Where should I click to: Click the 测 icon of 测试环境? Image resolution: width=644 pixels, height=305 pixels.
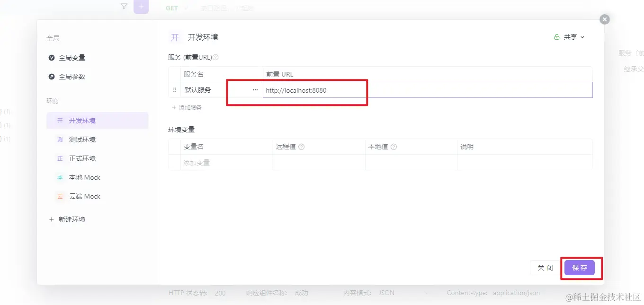click(60, 139)
